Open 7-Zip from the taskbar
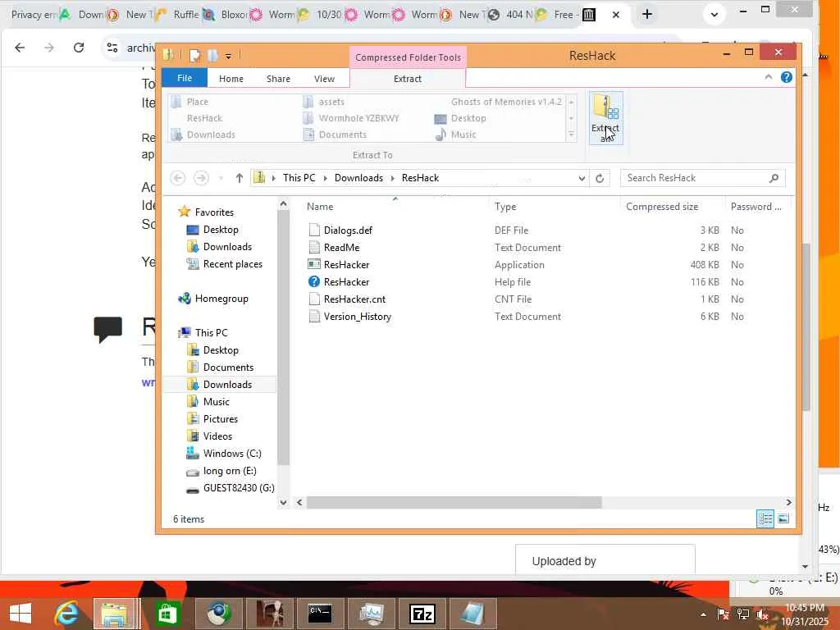The width and height of the screenshot is (840, 630). 422,614
